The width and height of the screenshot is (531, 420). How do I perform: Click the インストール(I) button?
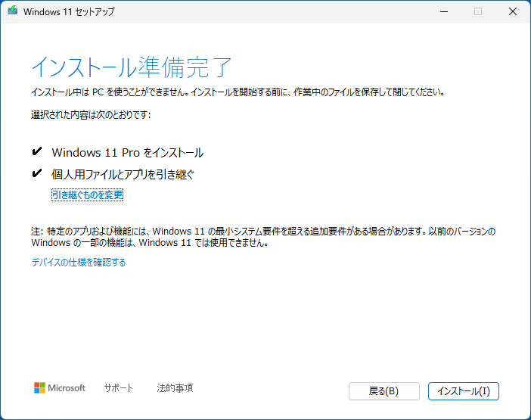[463, 391]
